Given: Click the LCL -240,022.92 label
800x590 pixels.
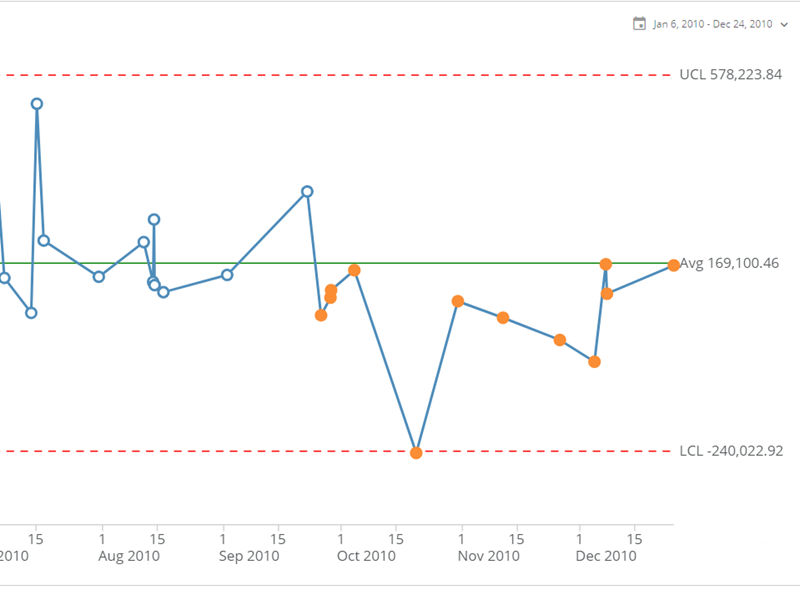Looking at the screenshot, I should 731,451.
